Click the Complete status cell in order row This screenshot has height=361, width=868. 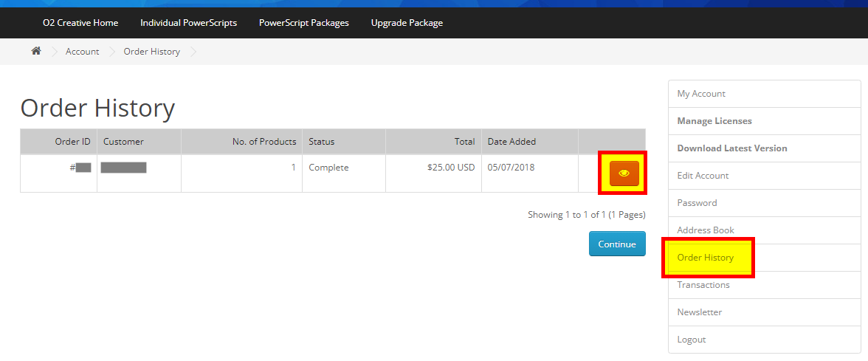click(328, 168)
